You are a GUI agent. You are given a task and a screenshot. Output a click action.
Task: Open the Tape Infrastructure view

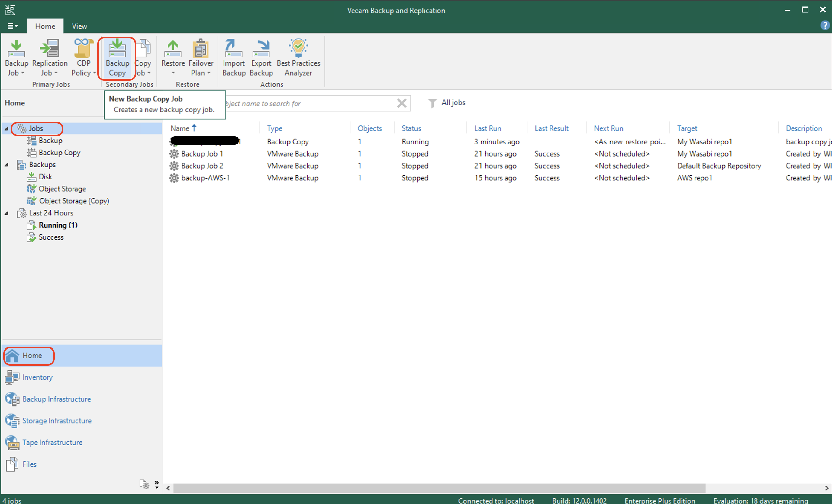[82, 443]
